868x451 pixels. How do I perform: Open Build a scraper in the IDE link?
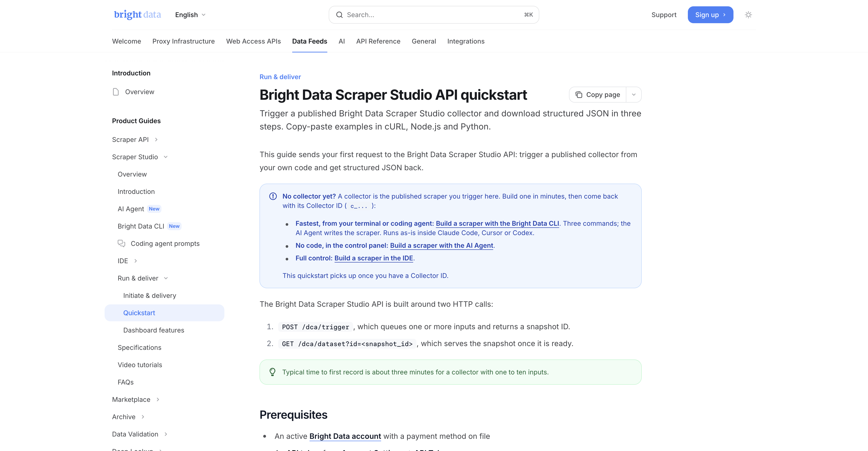[x=374, y=258]
